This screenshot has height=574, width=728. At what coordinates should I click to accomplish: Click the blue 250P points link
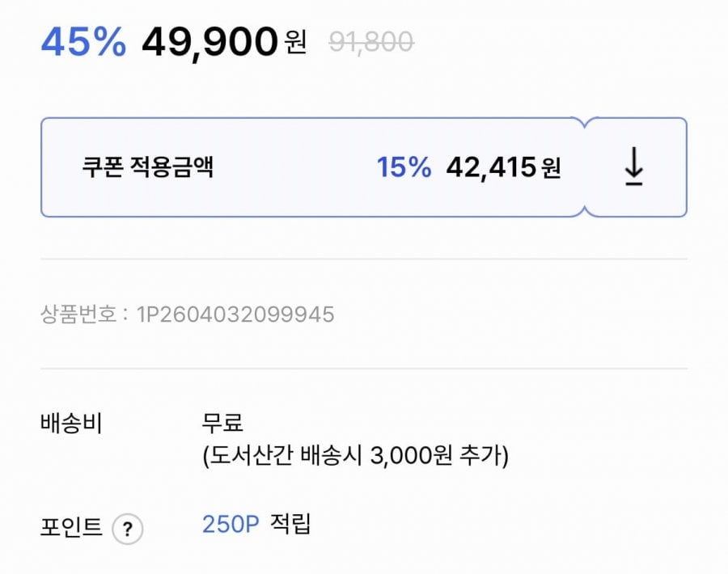[231, 524]
